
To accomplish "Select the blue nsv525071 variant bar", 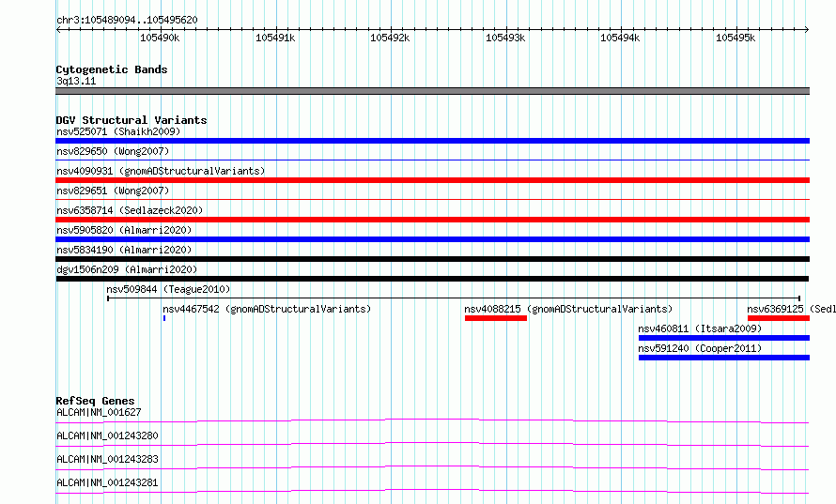I will coord(432,141).
